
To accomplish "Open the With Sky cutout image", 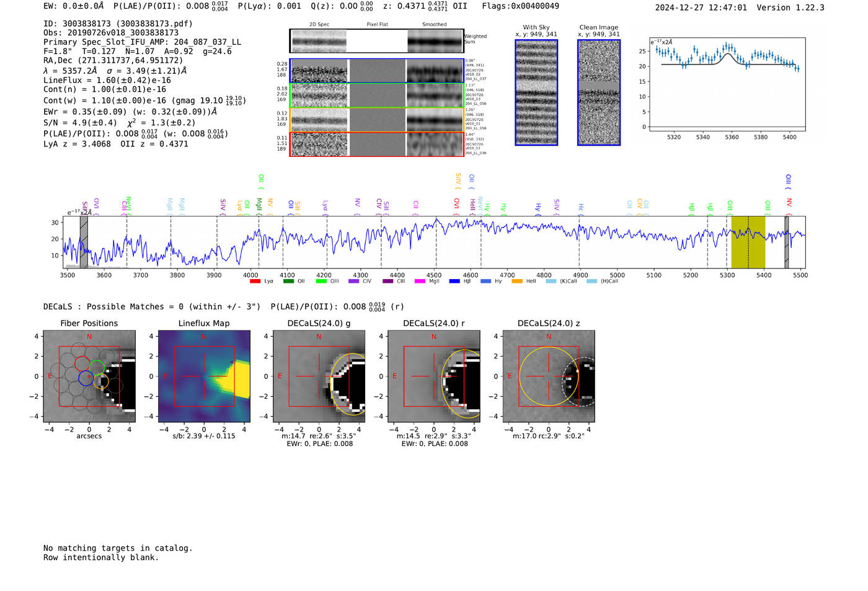I will click(x=536, y=92).
